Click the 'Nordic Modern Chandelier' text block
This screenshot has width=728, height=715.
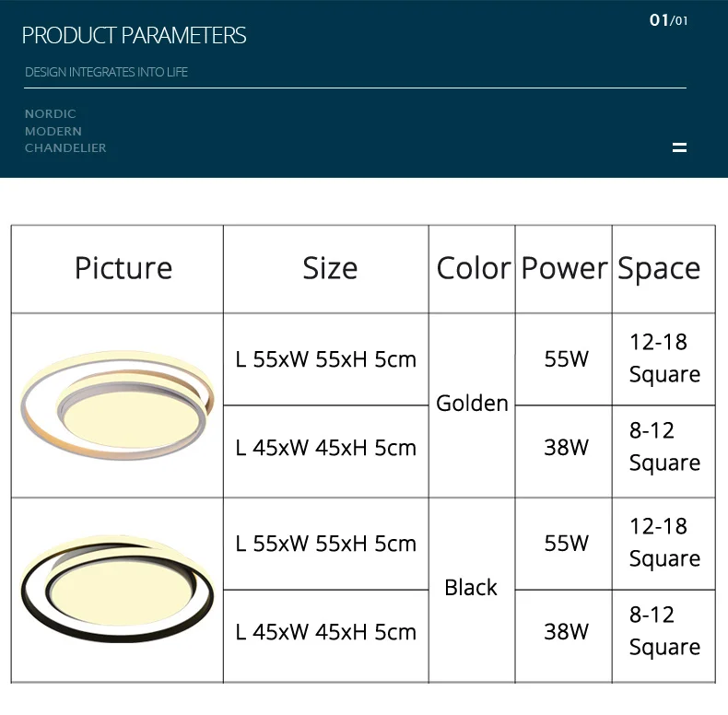tap(65, 131)
